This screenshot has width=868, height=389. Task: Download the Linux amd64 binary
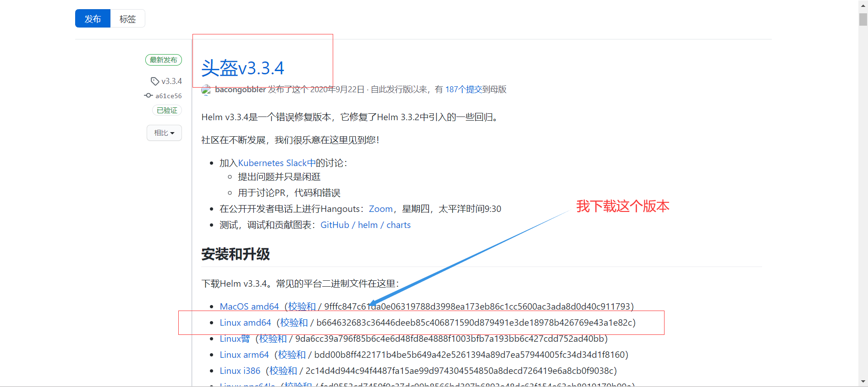tap(246, 322)
